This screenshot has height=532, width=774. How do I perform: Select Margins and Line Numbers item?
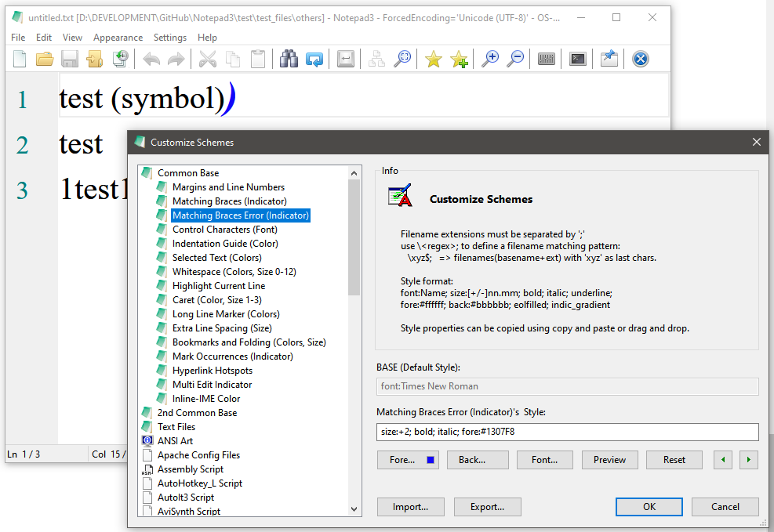click(228, 187)
